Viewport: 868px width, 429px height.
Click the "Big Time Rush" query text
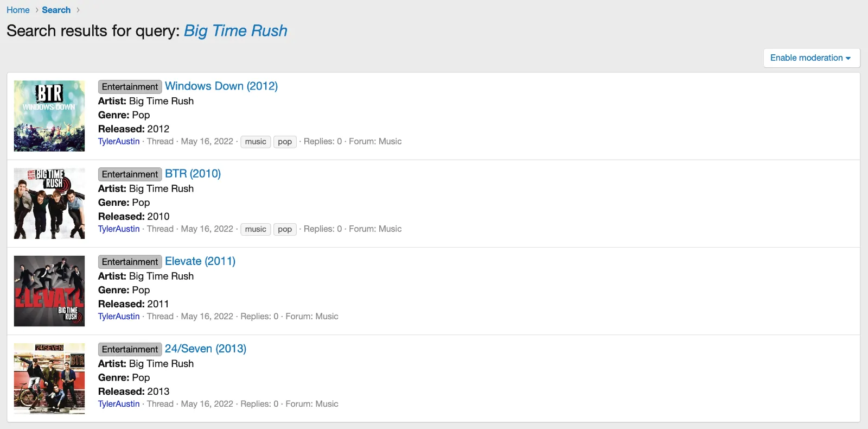pyautogui.click(x=235, y=31)
